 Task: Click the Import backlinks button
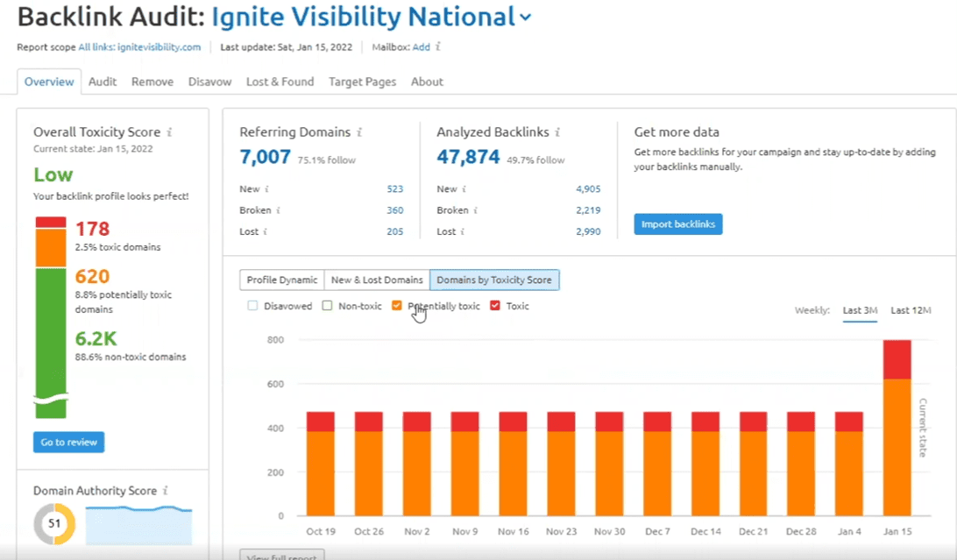tap(677, 224)
